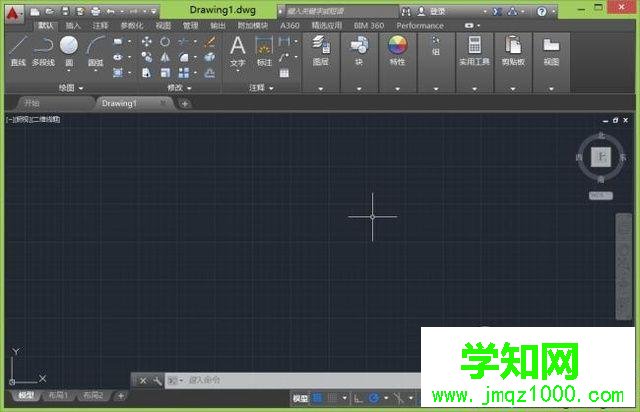640x412 pixels.
Task: Toggle polar tracking in status bar
Action: 373,398
